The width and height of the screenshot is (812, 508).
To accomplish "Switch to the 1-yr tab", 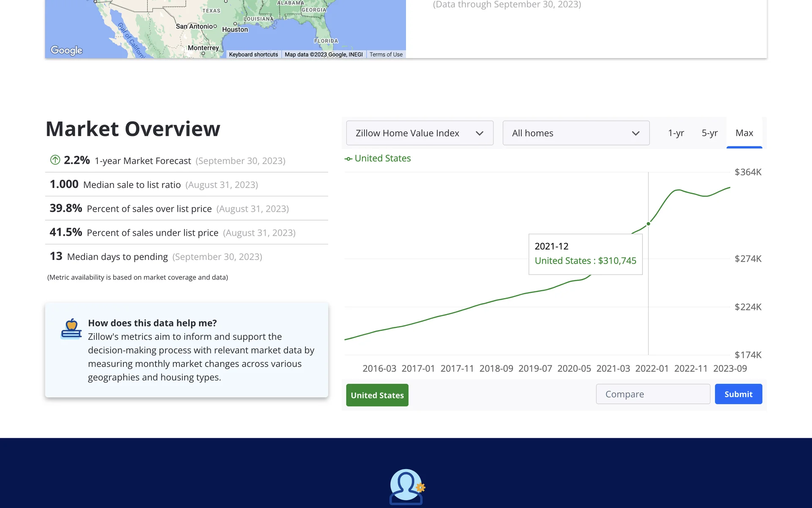I will 676,133.
